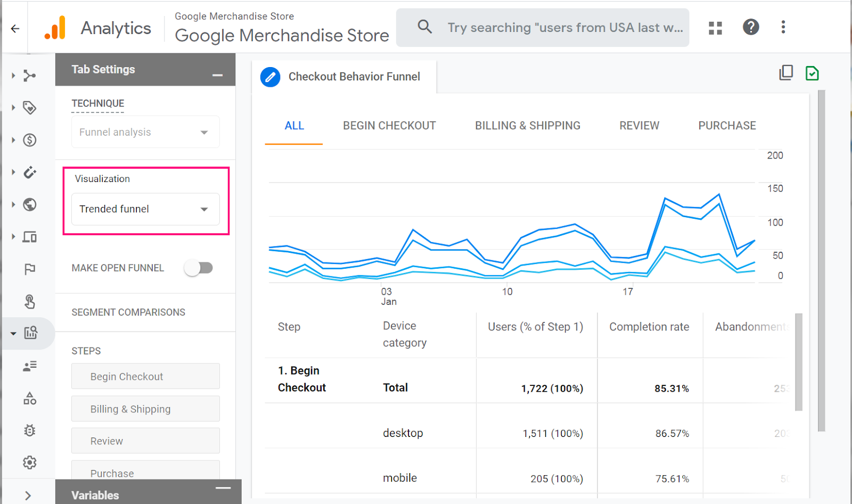Image resolution: width=852 pixels, height=504 pixels.
Task: Click the Begin Checkout step button
Action: (x=145, y=376)
